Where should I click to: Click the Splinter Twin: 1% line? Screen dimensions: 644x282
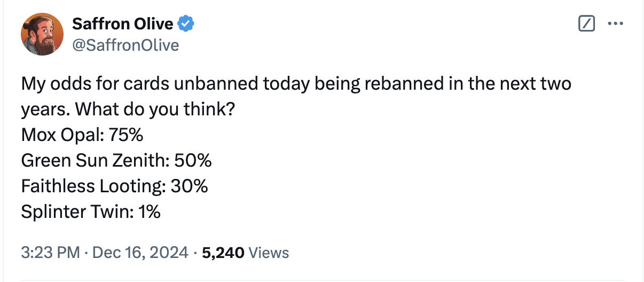pos(91,211)
